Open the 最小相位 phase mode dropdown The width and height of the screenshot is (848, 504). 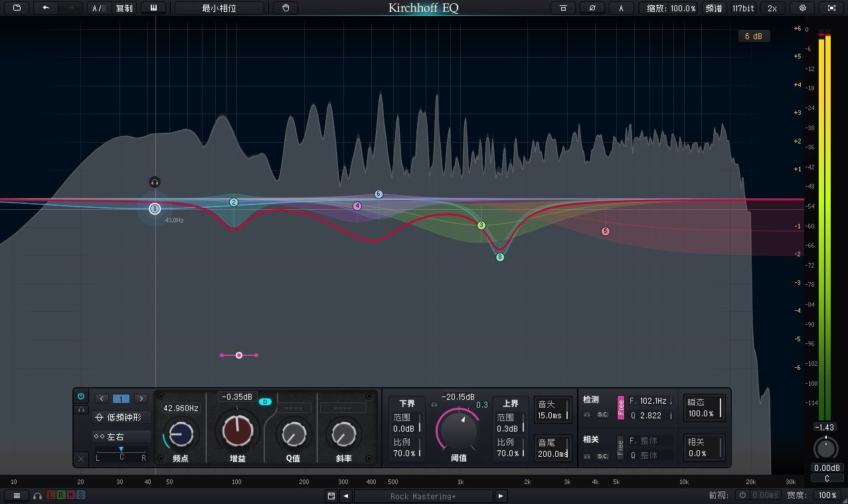[x=219, y=8]
